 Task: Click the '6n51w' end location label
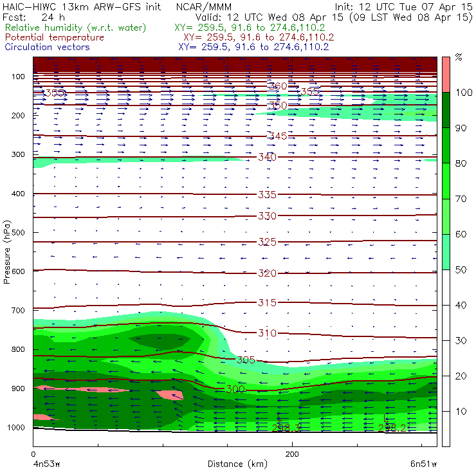[x=423, y=464]
